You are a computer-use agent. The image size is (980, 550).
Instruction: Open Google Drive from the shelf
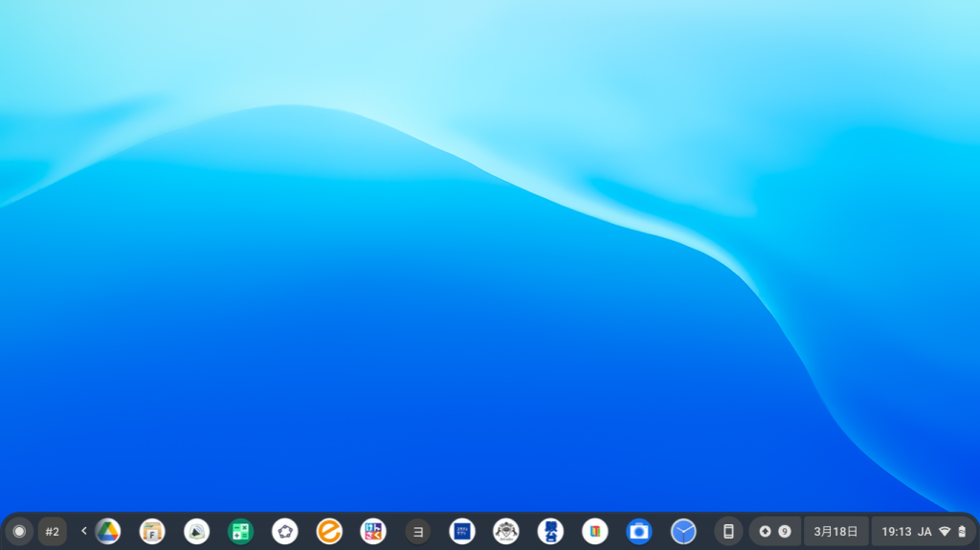(x=108, y=532)
